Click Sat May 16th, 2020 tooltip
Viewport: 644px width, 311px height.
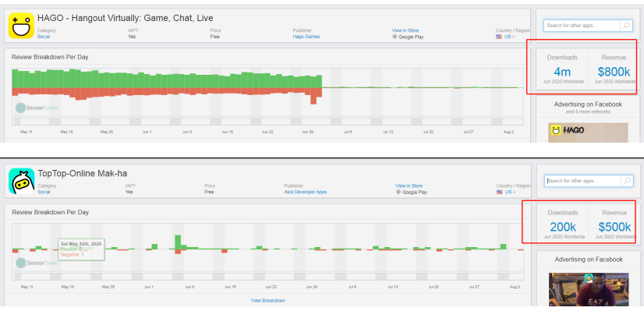click(x=81, y=249)
